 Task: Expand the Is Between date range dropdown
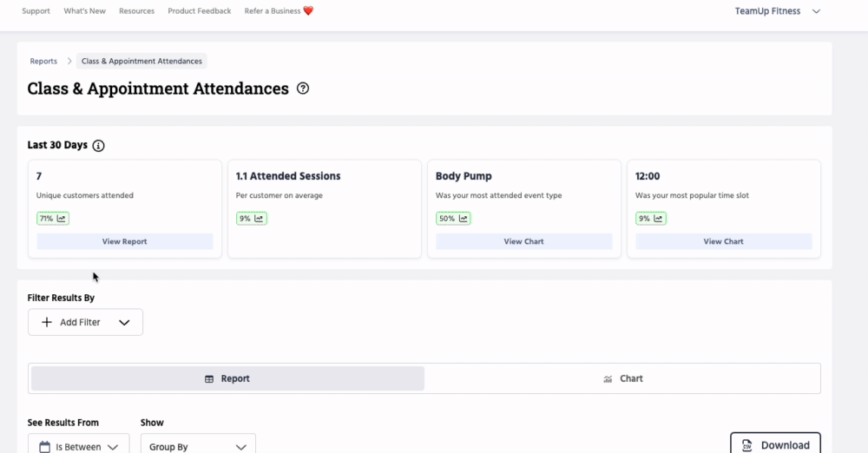point(112,447)
